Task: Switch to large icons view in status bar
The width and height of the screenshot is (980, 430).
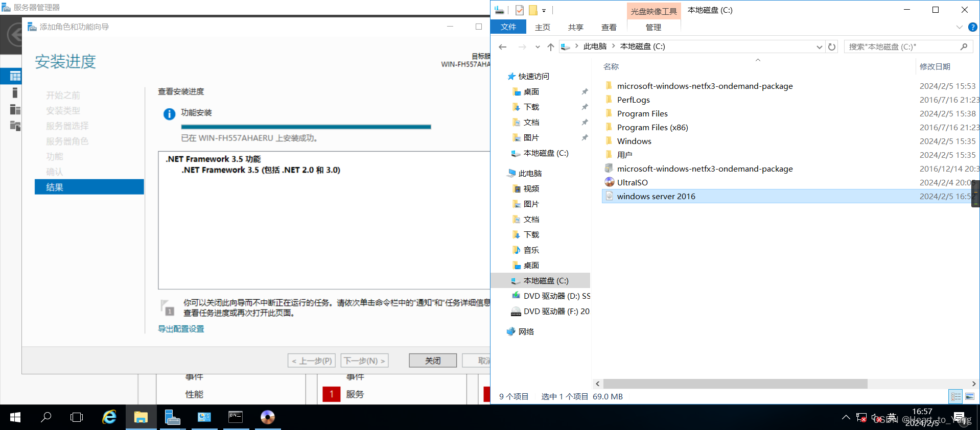Action: (x=969, y=396)
